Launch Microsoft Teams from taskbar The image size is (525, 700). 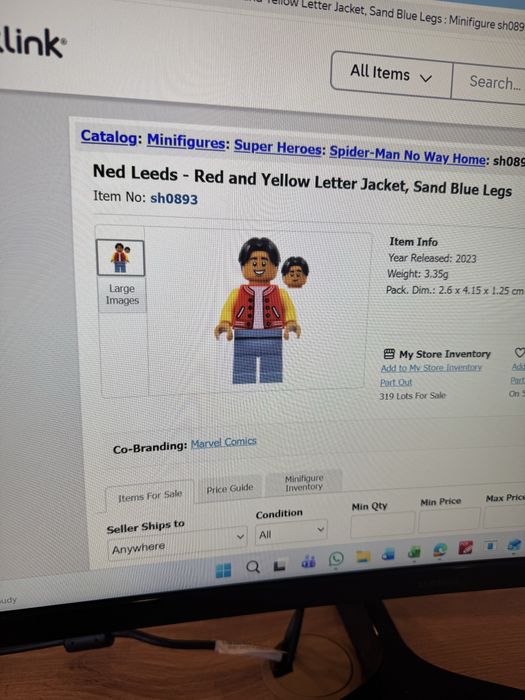click(308, 561)
